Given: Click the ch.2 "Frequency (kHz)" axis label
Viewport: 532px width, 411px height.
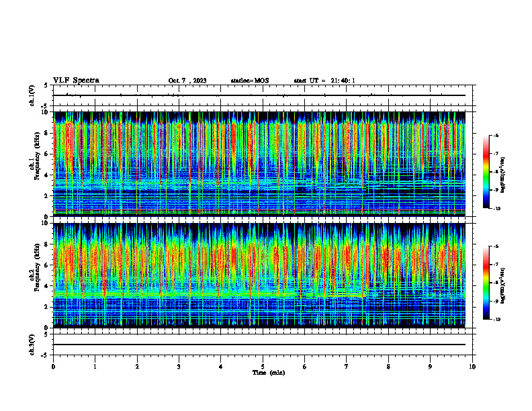Looking at the screenshot, I should (37, 267).
